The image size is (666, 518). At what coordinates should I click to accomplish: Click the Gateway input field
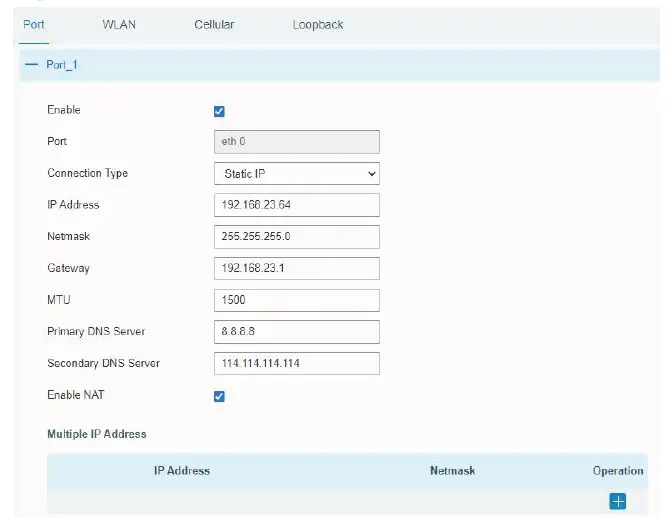pos(296,268)
